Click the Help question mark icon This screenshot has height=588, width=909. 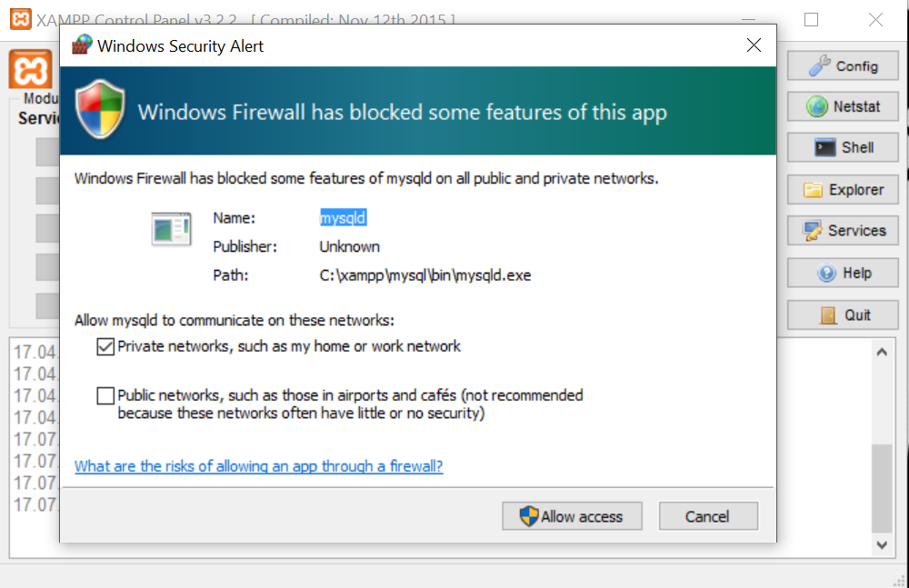point(826,273)
